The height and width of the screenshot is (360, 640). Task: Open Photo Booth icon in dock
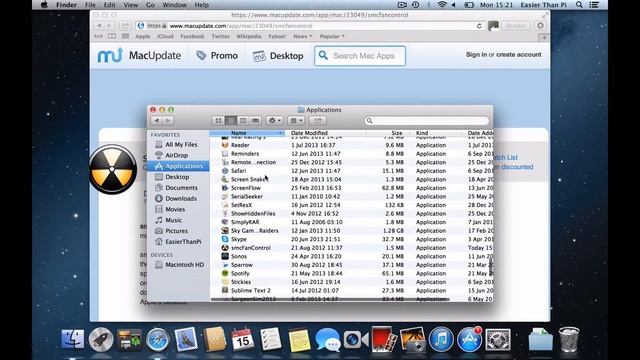[x=384, y=339]
